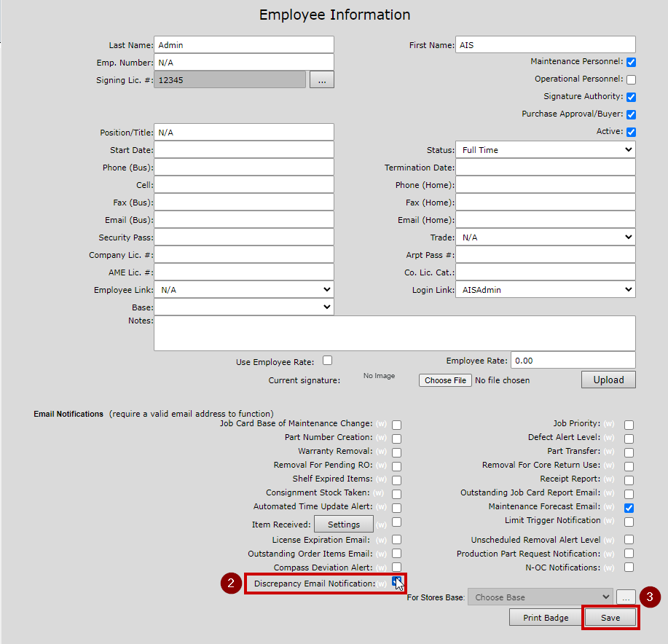
Task: Click the Upload button for the signature
Action: click(x=608, y=380)
